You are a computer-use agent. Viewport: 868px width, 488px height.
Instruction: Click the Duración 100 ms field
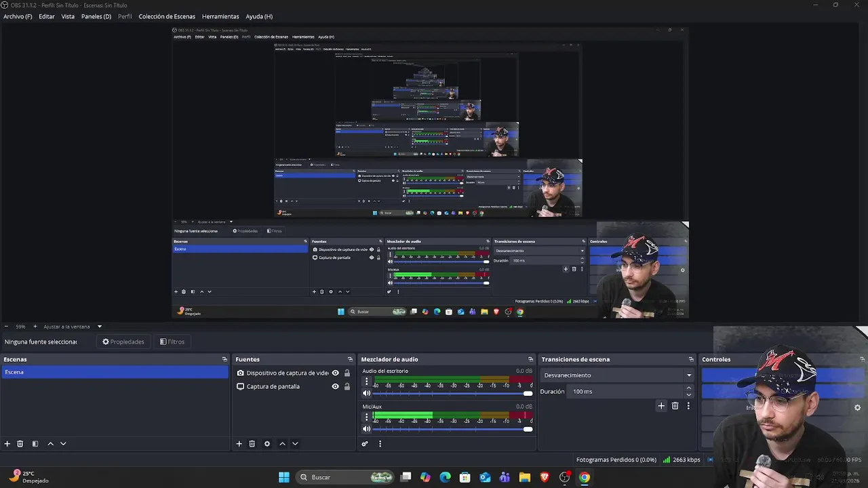tap(627, 391)
